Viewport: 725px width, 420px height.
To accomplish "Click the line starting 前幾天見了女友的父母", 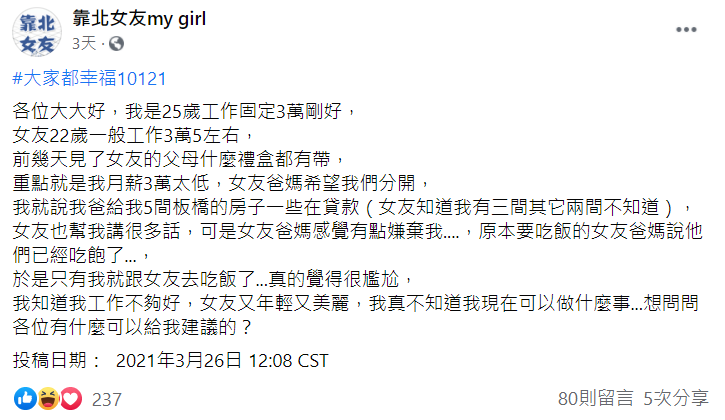I will (179, 159).
